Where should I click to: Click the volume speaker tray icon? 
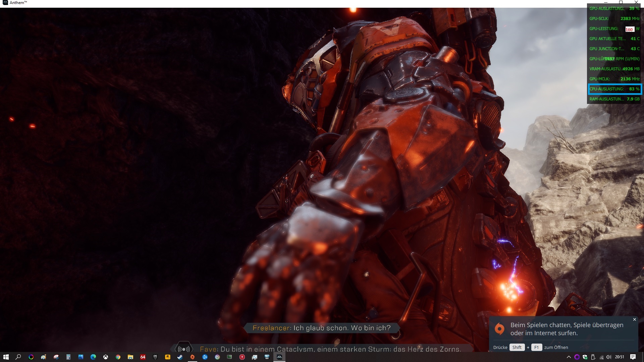click(x=609, y=357)
